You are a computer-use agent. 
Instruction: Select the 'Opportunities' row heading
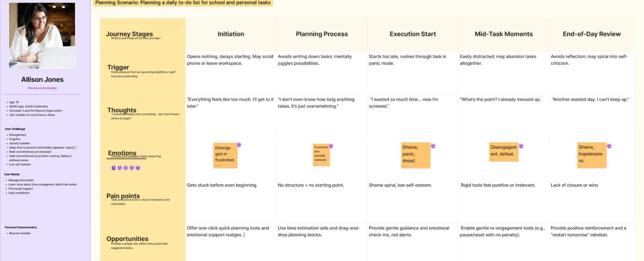coord(127,239)
